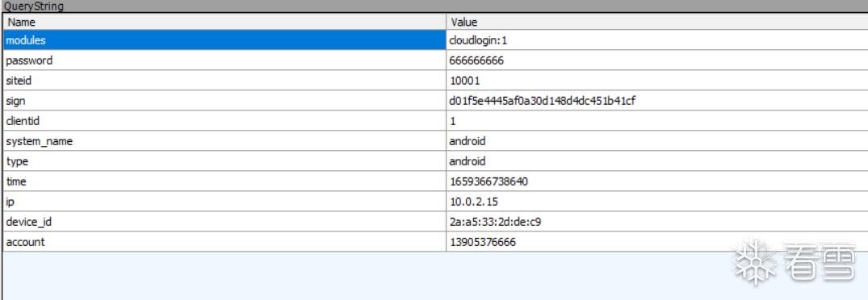Select the account row name
This screenshot has width=868, height=300.
224,241
